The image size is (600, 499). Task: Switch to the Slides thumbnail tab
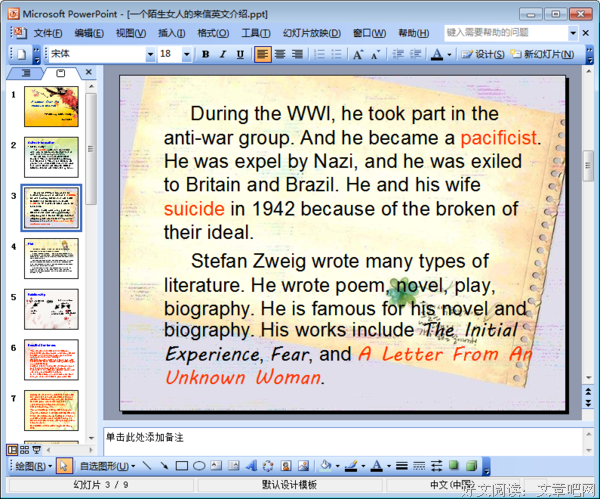pos(60,73)
